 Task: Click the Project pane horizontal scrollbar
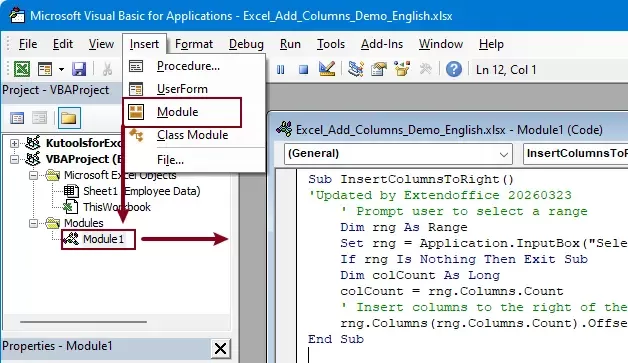[x=83, y=321]
